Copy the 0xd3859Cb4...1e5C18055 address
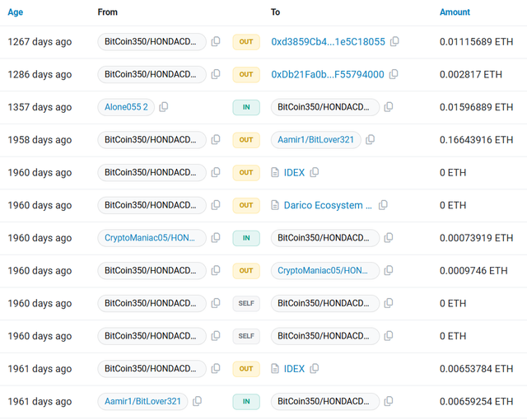Image resolution: width=527 pixels, height=420 pixels. pyautogui.click(x=394, y=41)
